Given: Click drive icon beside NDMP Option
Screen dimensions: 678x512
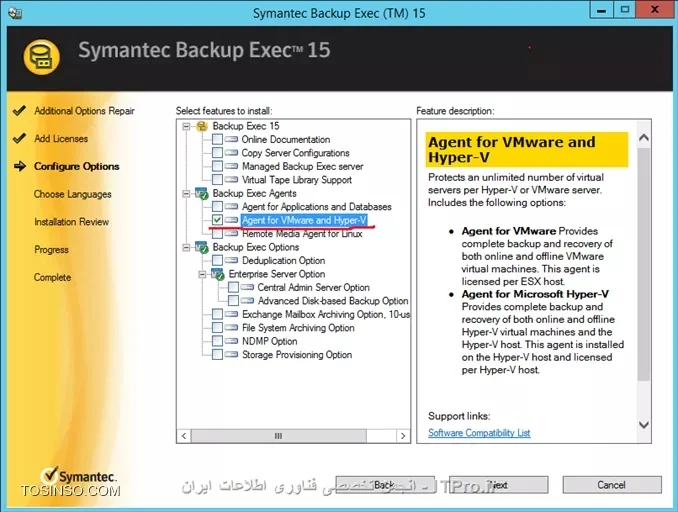Looking at the screenshot, I should pos(231,341).
